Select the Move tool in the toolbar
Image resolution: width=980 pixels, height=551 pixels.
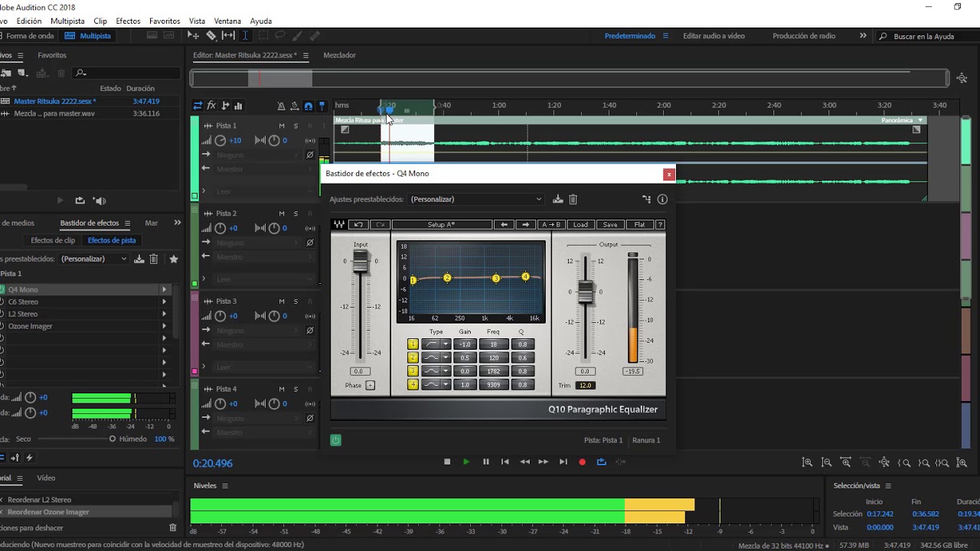click(194, 35)
